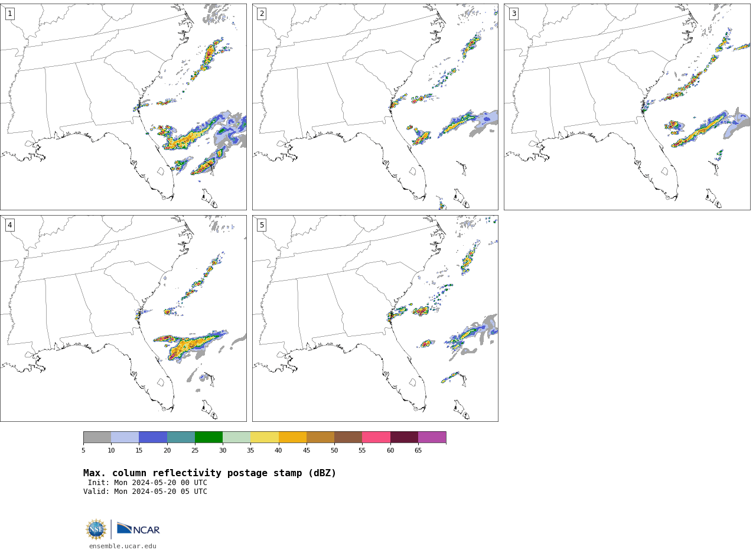The height and width of the screenshot is (553, 756).
Task: Open ensemble member 4 postage stamp map
Action: coord(123,318)
